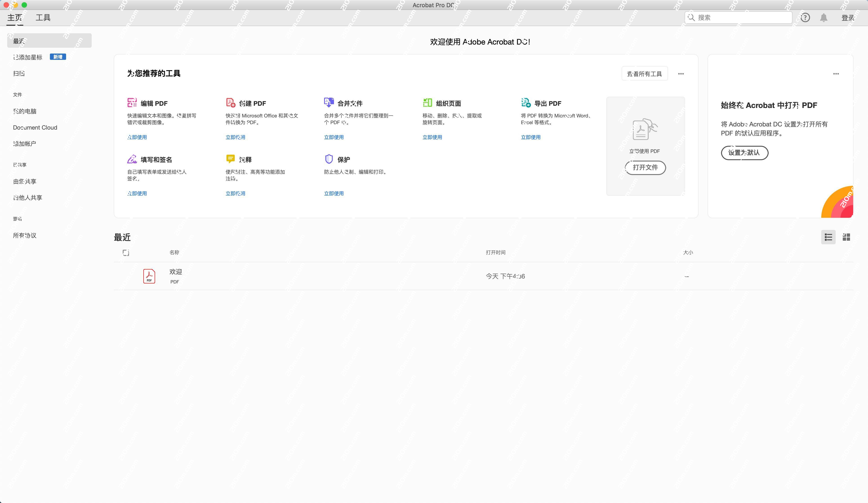This screenshot has width=868, height=503.
Task: Open the help question mark icon
Action: pos(805,18)
